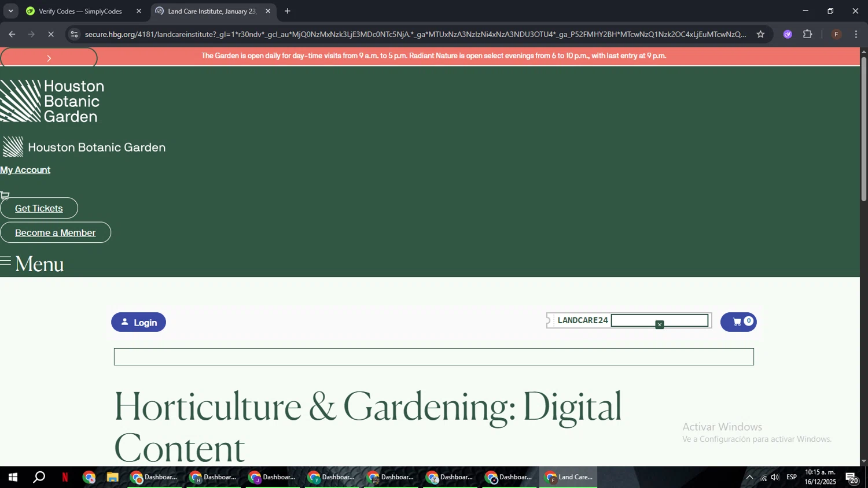Click the empty promo code input field

(660, 320)
